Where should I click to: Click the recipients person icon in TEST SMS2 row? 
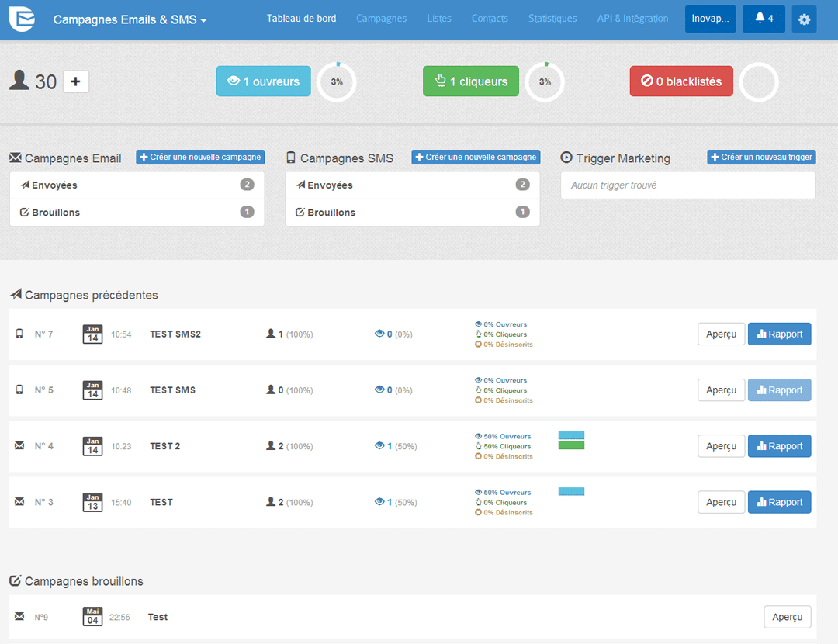[x=271, y=334]
